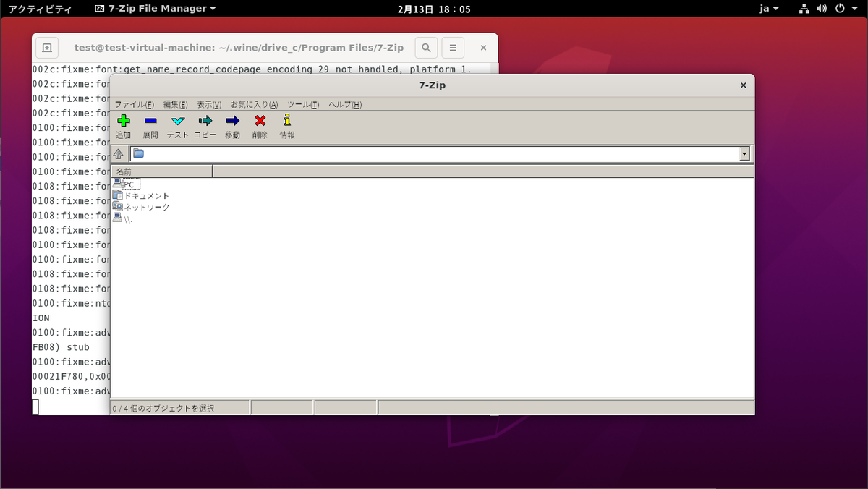The image size is (868, 489).
Task: Click the PC label in file list
Action: pyautogui.click(x=129, y=184)
